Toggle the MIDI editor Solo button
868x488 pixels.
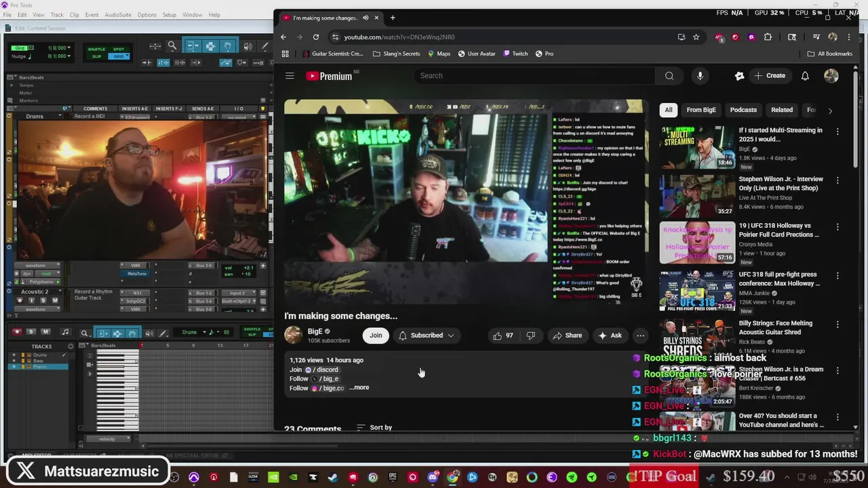tap(31, 331)
